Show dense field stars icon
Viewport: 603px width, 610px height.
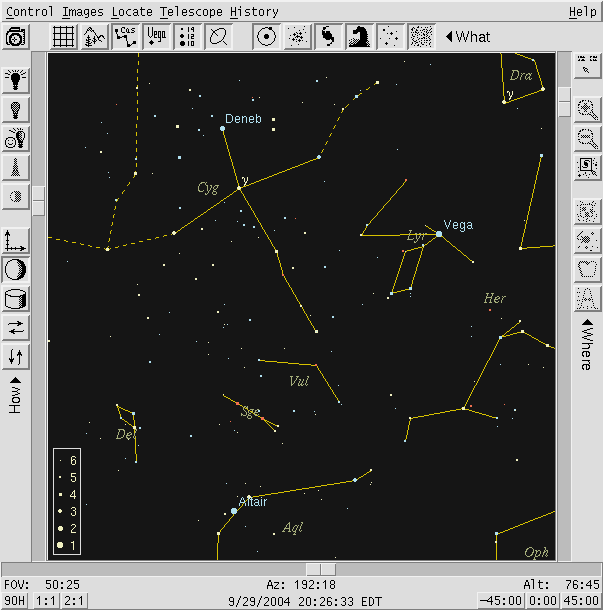(x=421, y=37)
